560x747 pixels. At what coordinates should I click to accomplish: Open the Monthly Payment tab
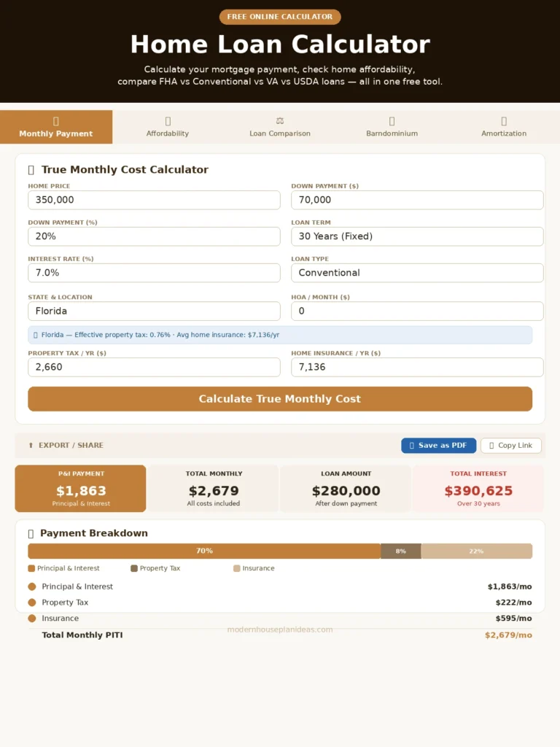click(56, 127)
